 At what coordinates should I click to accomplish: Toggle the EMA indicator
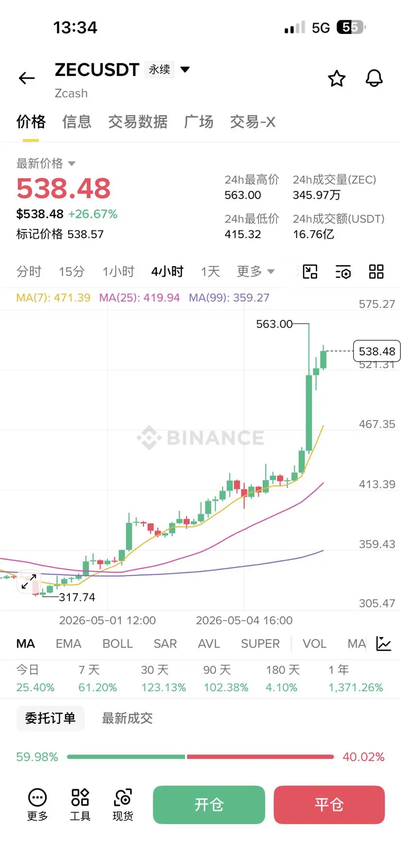pyautogui.click(x=68, y=644)
